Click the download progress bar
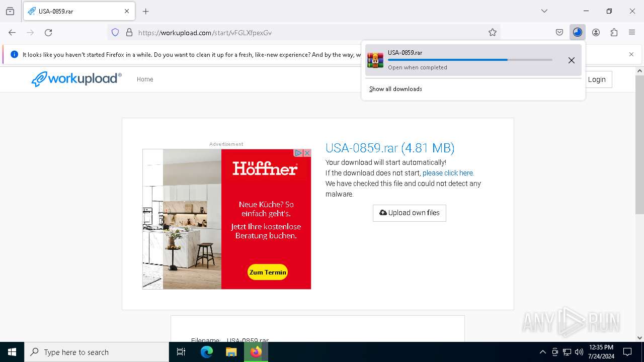 470,60
